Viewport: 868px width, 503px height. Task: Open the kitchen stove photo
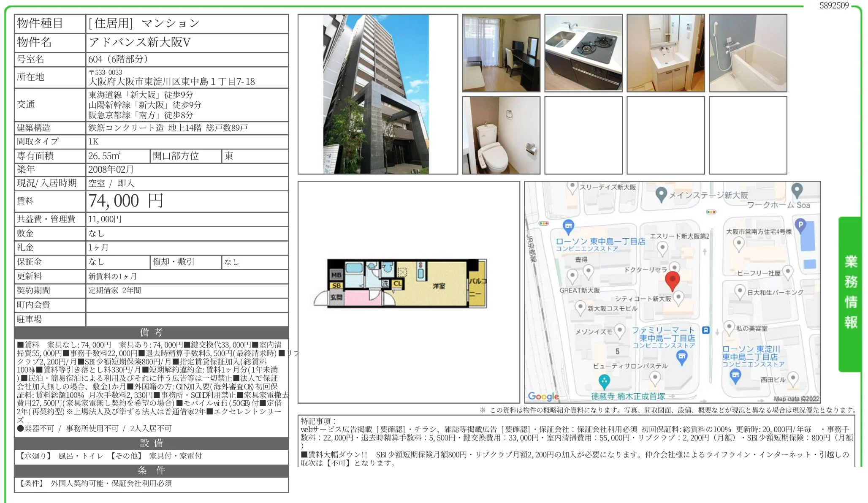click(x=583, y=52)
